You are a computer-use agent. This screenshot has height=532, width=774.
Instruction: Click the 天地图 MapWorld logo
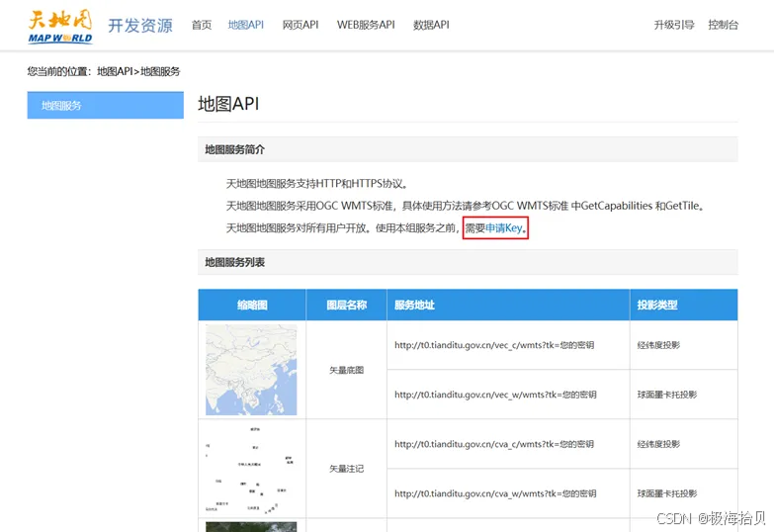(x=60, y=27)
